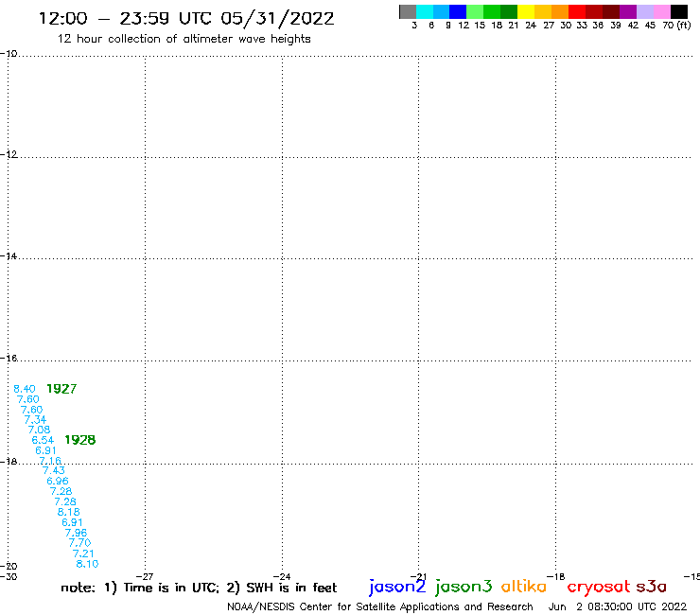Click the -16 latitude axis label
The height and width of the screenshot is (615, 700).
point(9,359)
